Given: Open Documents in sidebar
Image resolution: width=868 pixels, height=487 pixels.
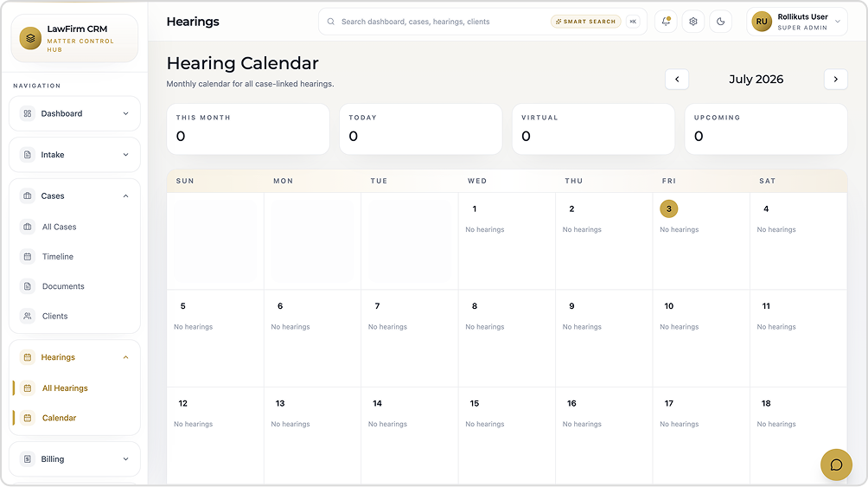Looking at the screenshot, I should coord(63,286).
